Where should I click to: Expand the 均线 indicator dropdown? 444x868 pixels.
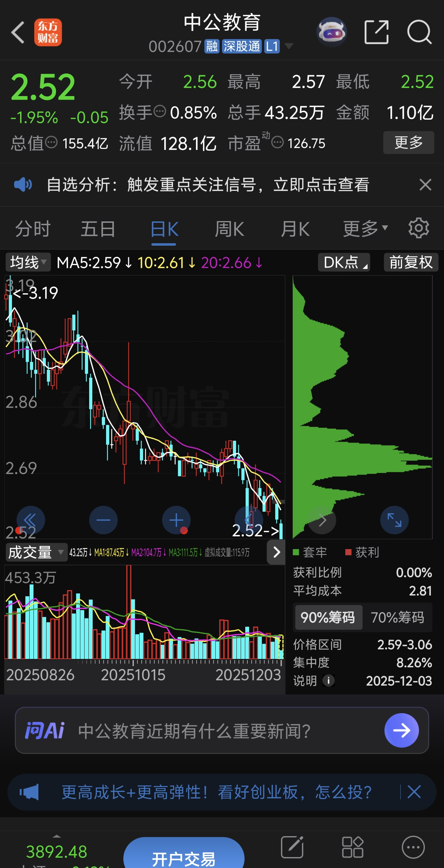coord(28,262)
